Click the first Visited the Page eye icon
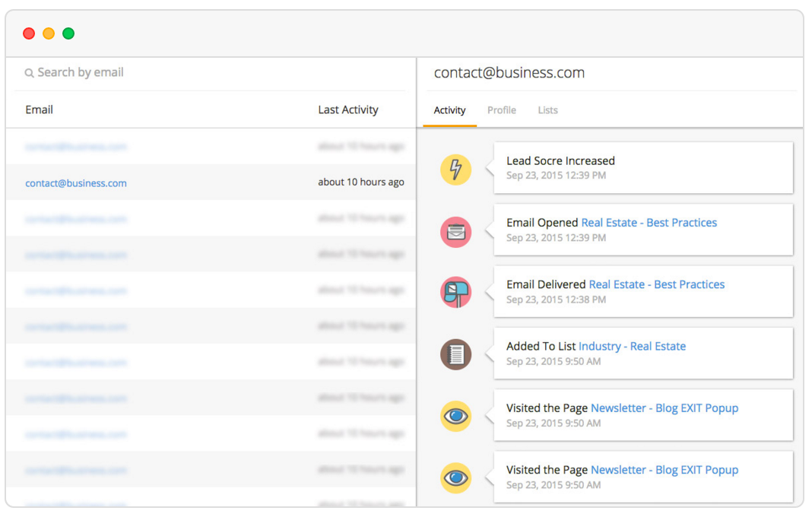The height and width of the screenshot is (517, 812). 456,416
